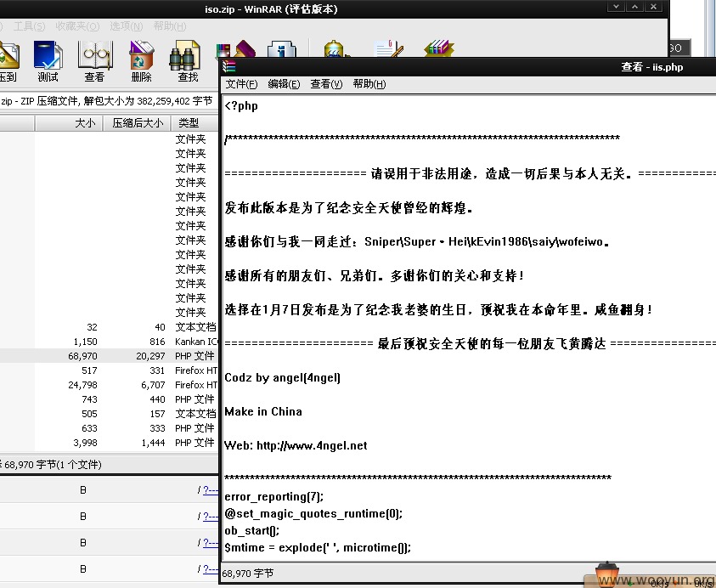Screen dimensions: 716x588
Task: Click the @set_magic_quotes_runtime(0); line
Action: 313,513
